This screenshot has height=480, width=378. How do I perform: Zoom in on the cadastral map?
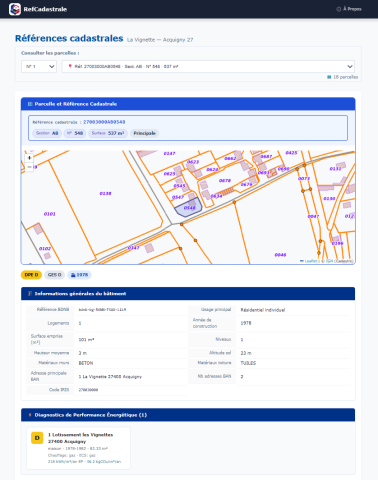click(29, 158)
